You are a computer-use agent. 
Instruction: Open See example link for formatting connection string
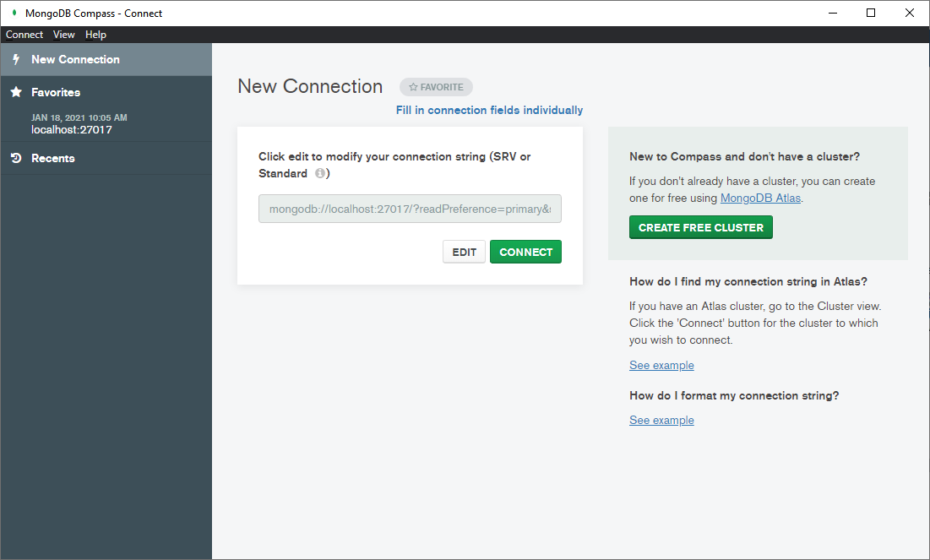tap(661, 421)
